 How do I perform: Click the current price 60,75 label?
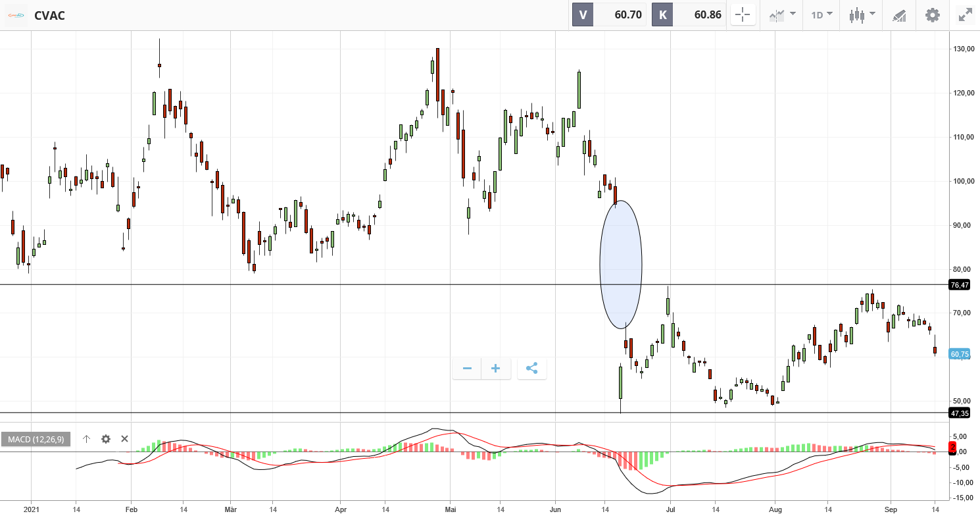(x=960, y=354)
